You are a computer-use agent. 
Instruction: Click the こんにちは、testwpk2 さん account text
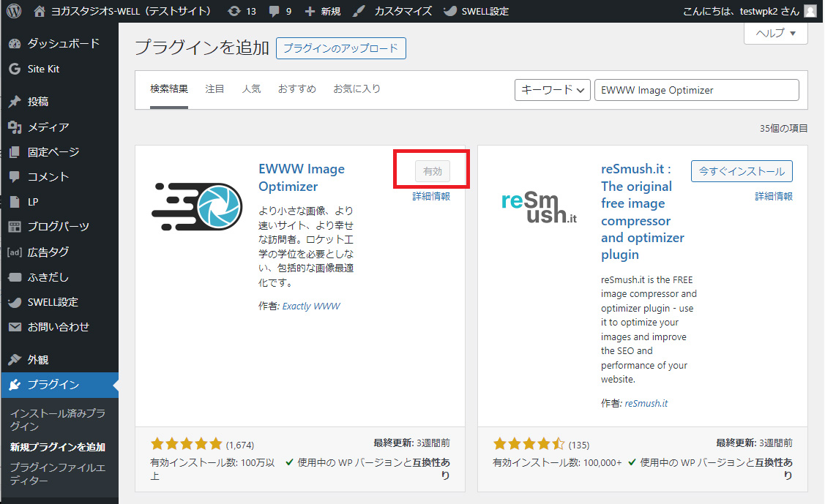741,11
